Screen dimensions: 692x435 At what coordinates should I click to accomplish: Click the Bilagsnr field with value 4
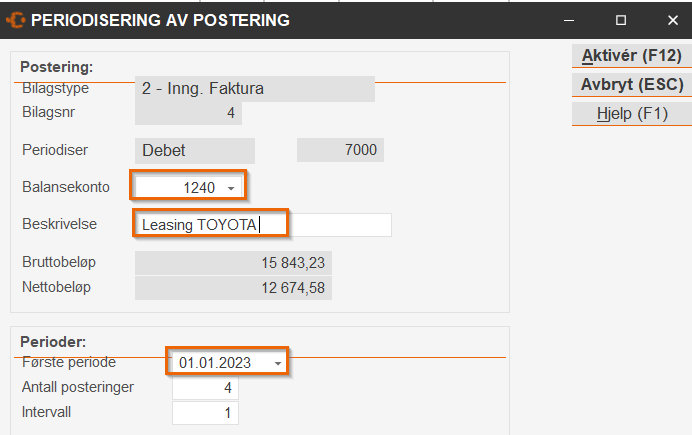click(188, 114)
